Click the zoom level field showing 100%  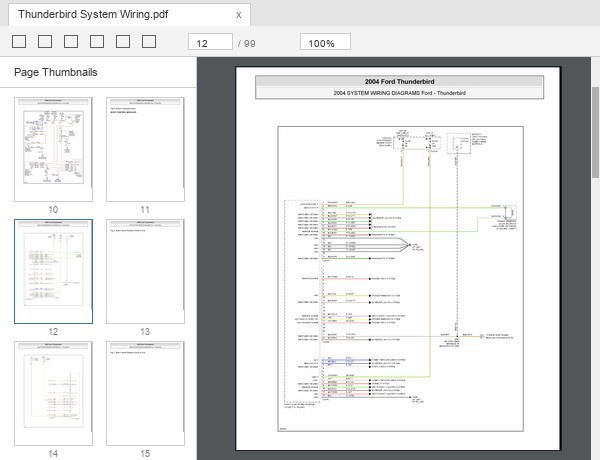(325, 42)
